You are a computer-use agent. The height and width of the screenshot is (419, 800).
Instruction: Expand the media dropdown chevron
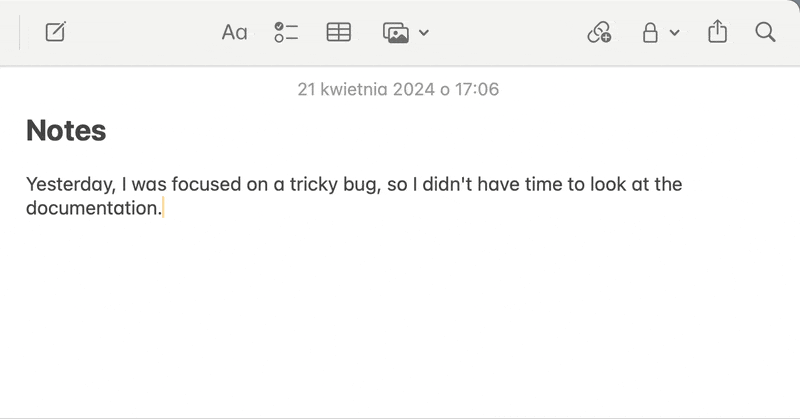coord(424,33)
